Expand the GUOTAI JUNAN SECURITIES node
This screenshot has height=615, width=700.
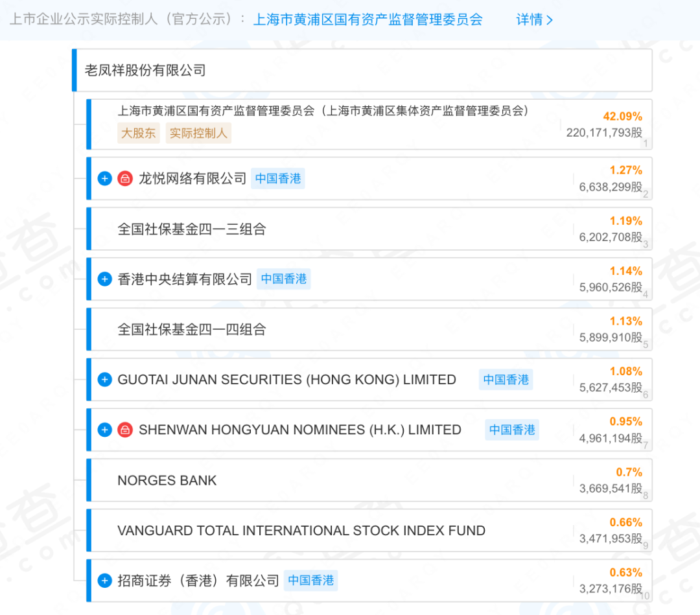click(x=105, y=380)
